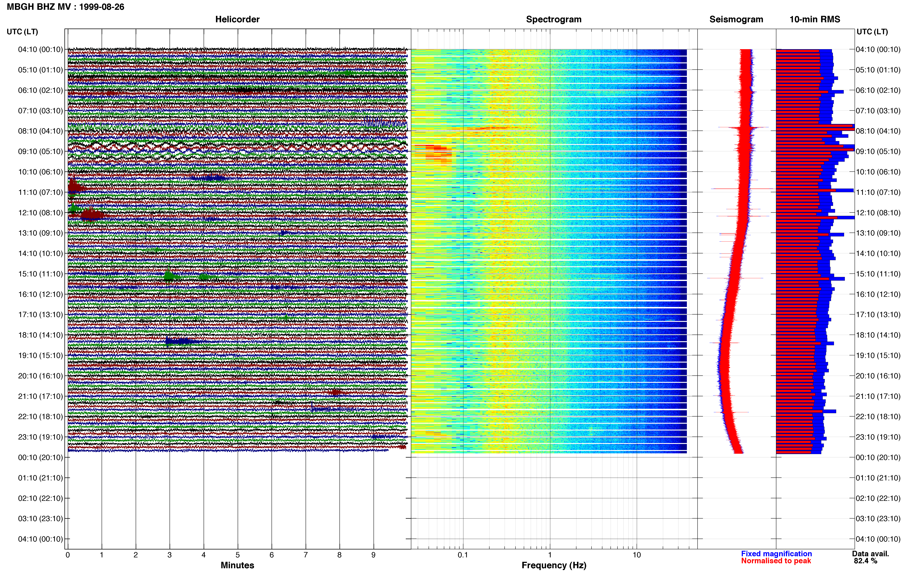Click the RMS-side 19:10 (15:10) time label
The image size is (924, 578).
(x=878, y=356)
